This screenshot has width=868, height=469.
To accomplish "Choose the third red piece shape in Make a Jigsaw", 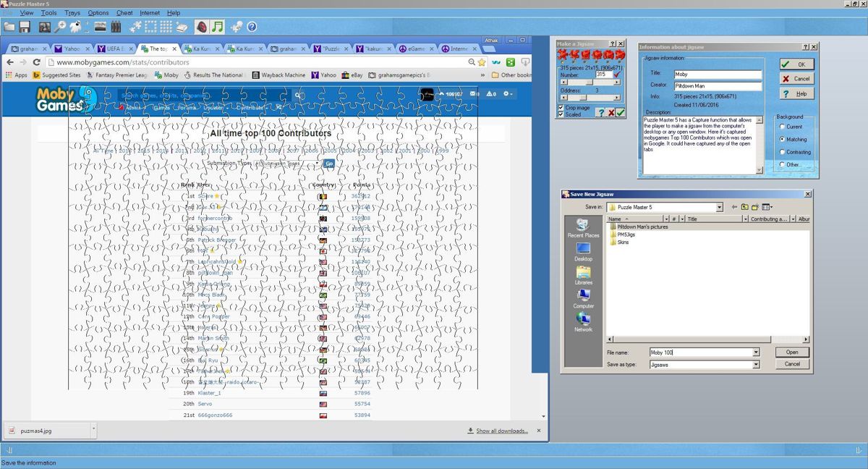I will pyautogui.click(x=586, y=55).
